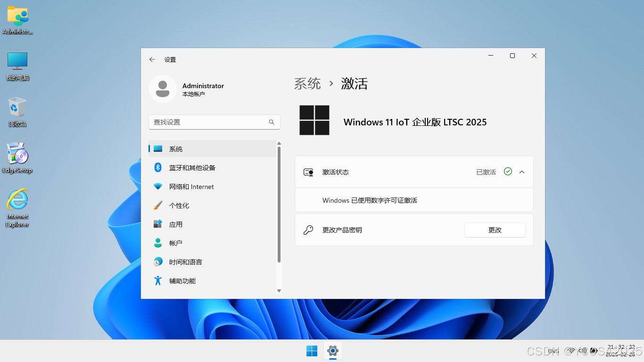644x362 pixels.
Task: Click the battery tray icon
Action: [x=594, y=351]
